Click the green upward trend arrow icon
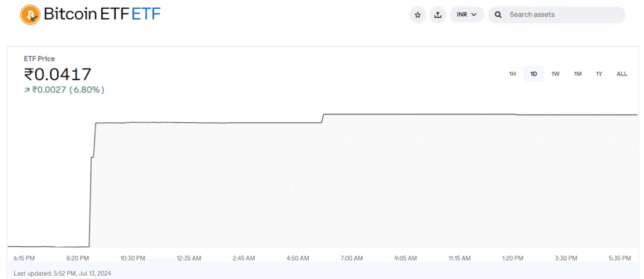The image size is (644, 279). [26, 90]
